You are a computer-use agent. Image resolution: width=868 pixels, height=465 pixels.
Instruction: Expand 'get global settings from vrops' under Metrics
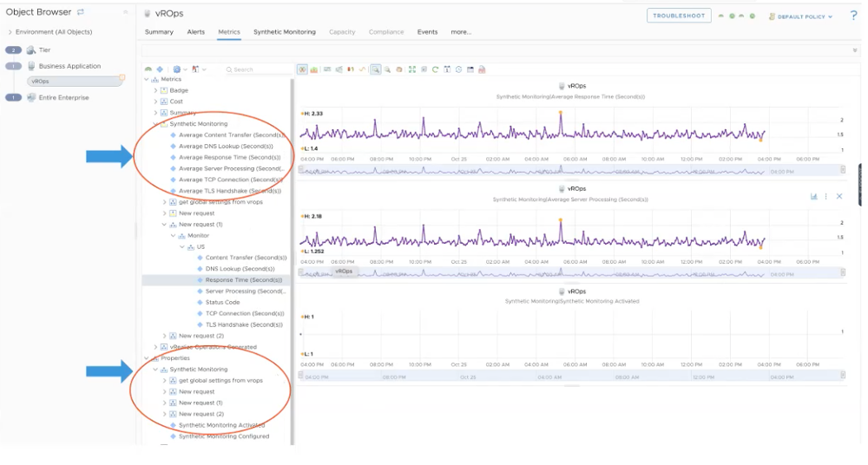click(164, 202)
